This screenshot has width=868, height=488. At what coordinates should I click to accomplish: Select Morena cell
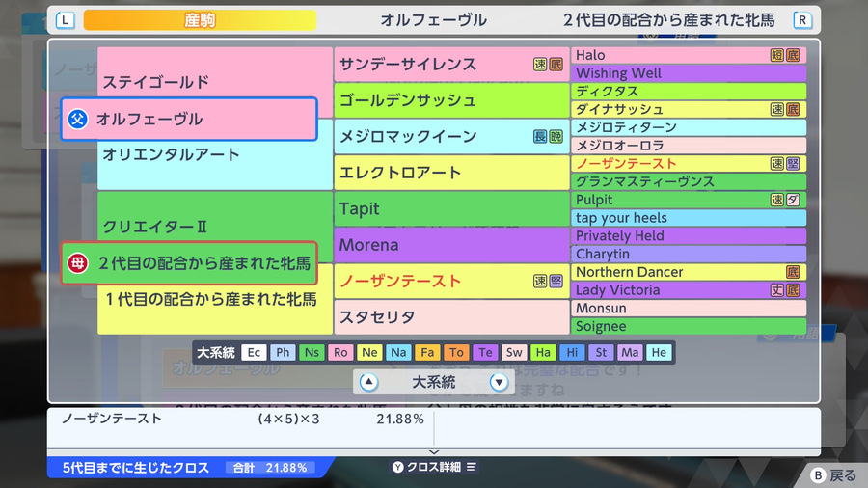click(451, 245)
